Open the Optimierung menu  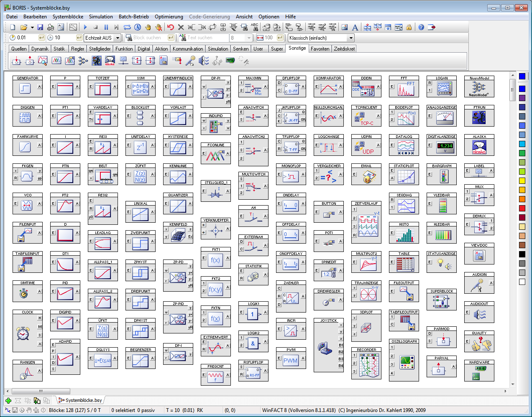coord(169,17)
